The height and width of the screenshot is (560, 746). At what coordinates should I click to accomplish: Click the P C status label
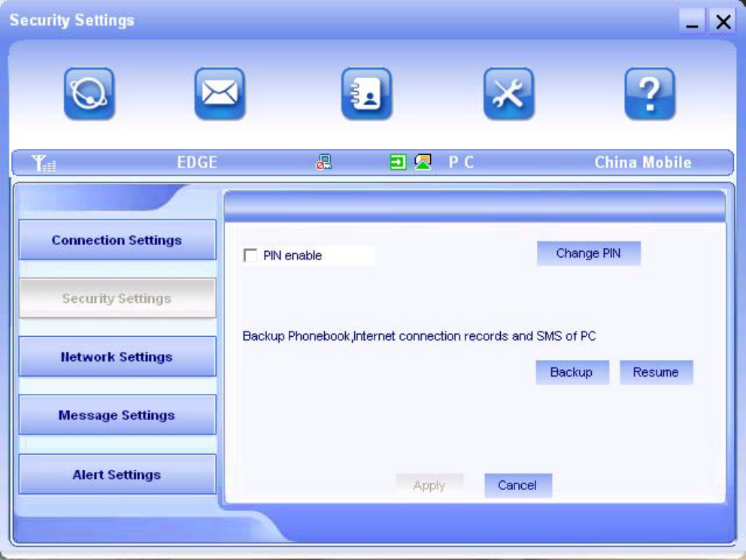point(461,162)
